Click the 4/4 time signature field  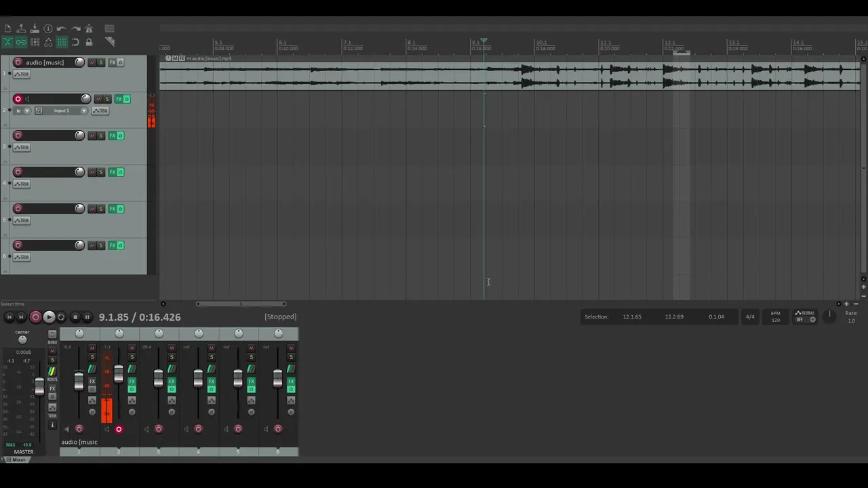pyautogui.click(x=750, y=317)
